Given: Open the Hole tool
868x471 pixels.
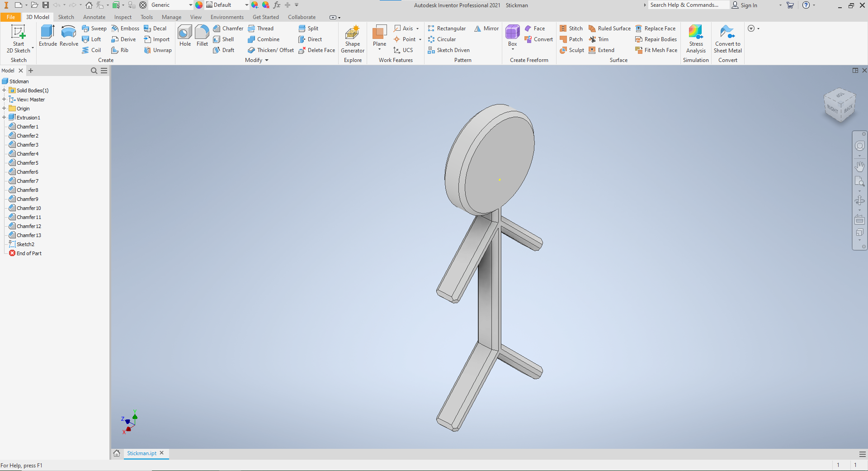Looking at the screenshot, I should click(184, 36).
